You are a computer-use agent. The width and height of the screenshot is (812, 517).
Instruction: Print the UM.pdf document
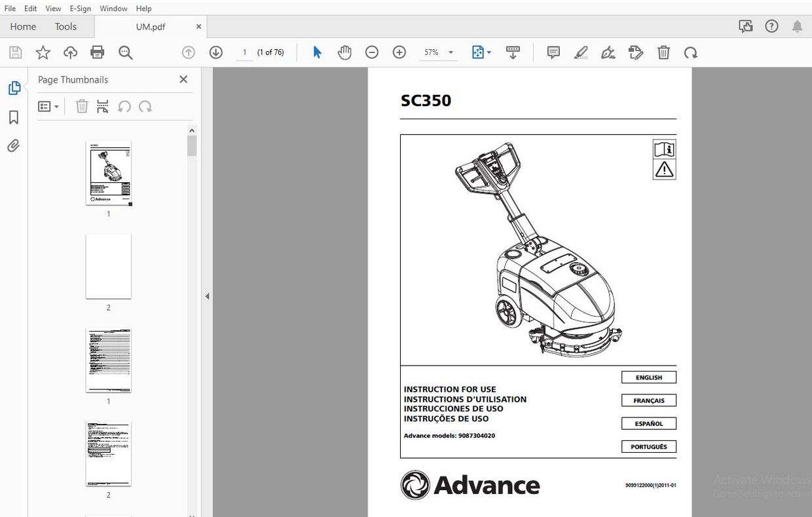[x=97, y=52]
